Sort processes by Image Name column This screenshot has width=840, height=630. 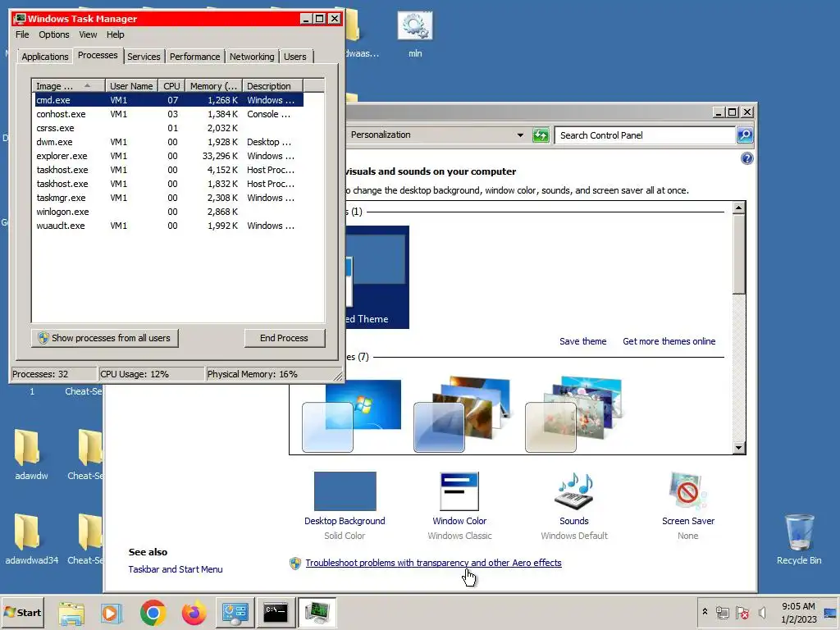(67, 85)
